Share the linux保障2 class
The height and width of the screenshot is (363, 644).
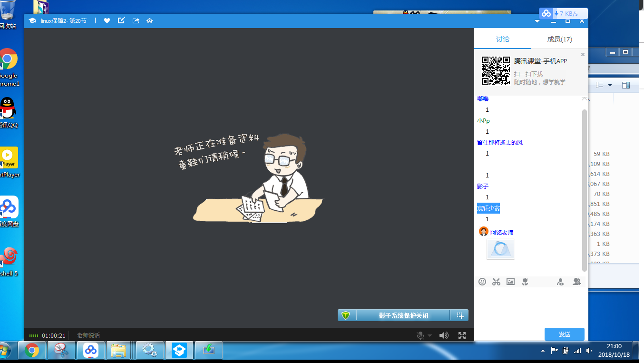[136, 20]
